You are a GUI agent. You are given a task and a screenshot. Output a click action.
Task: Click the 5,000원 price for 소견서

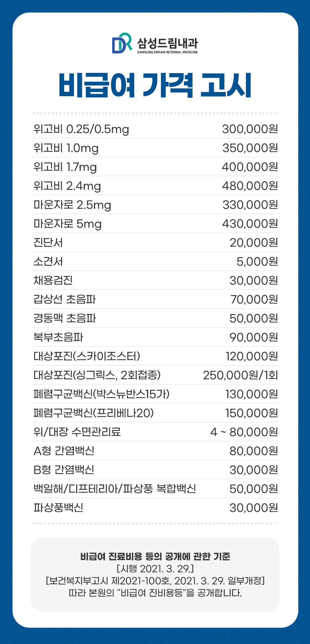257,262
